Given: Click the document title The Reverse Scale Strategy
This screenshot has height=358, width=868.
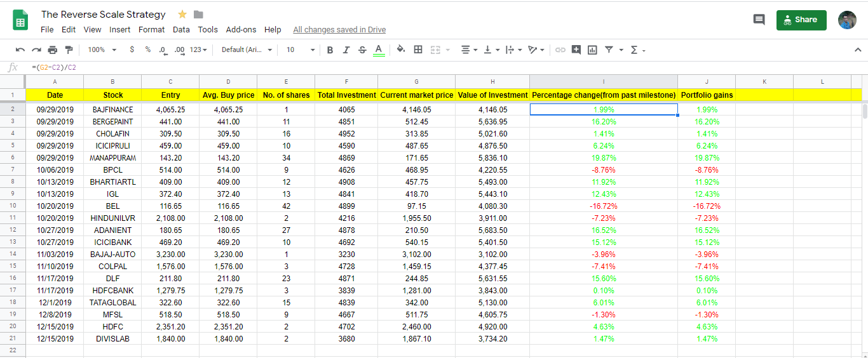Looking at the screenshot, I should pos(104,14).
